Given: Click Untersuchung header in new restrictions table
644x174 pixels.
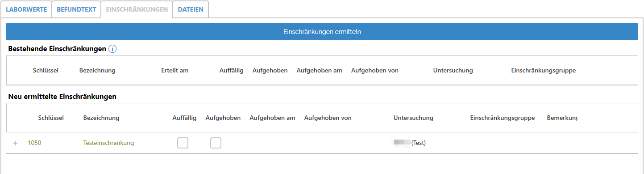Looking at the screenshot, I should [413, 118].
